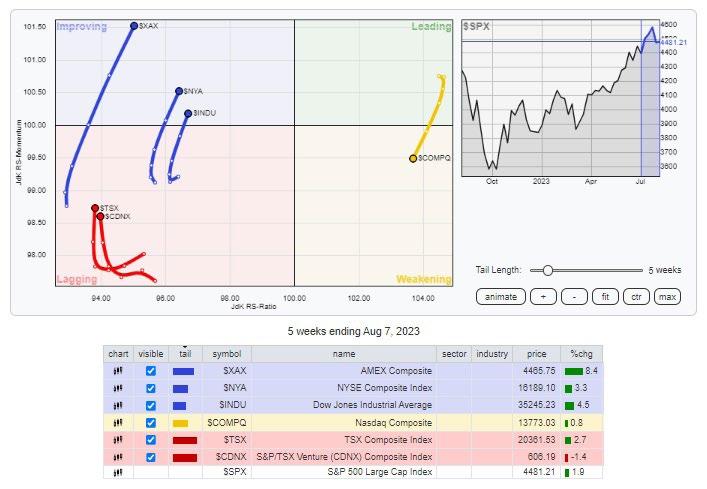707x489 pixels.
Task: Uncheck visible box for $TSX
Action: pos(151,440)
